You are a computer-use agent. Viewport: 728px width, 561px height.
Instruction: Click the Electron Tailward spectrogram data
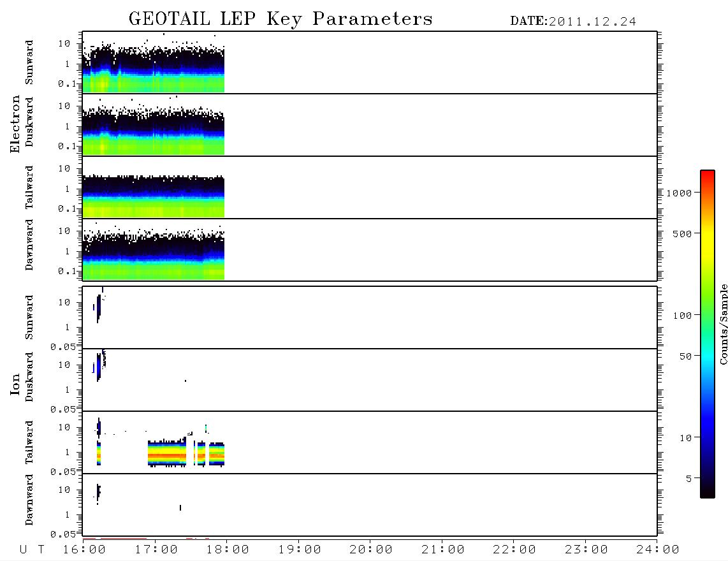tap(153, 196)
